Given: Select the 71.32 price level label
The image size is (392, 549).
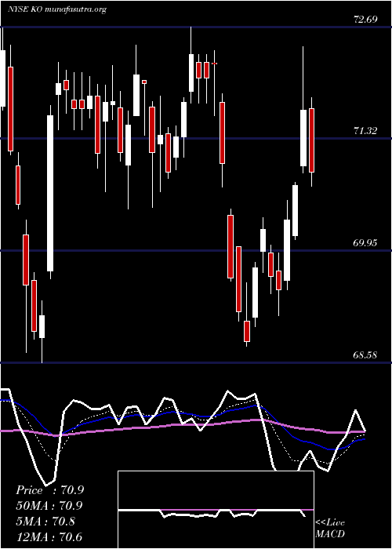Looking at the screenshot, I should coord(365,131).
